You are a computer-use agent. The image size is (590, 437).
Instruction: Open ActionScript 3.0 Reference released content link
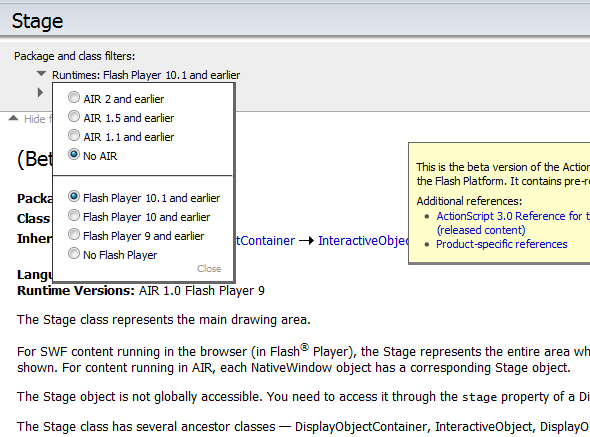(513, 223)
